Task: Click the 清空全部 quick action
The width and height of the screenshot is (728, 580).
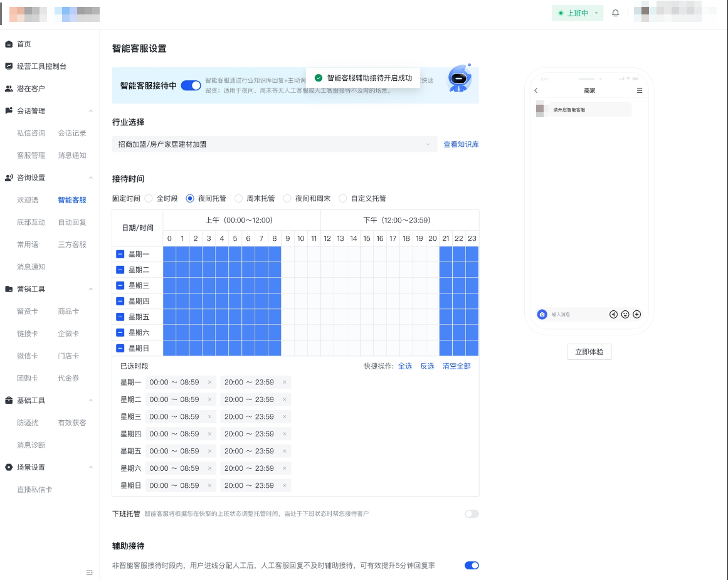Action: tap(456, 366)
